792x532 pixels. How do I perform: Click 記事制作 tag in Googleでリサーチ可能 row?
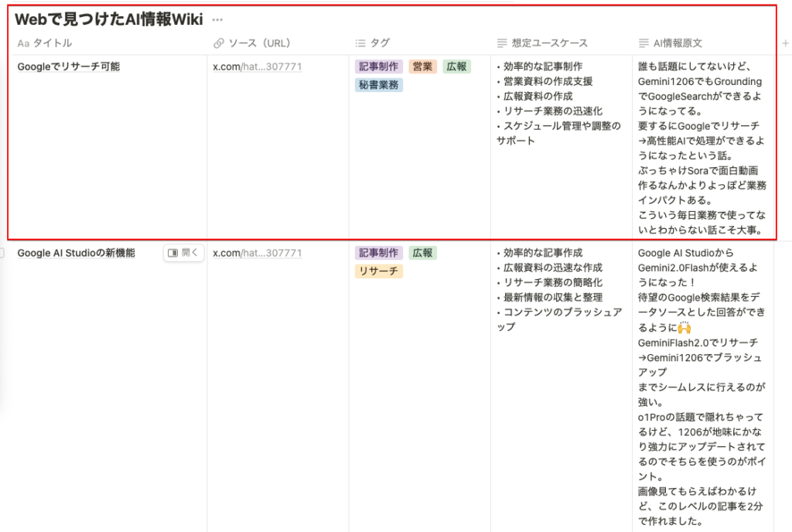point(379,66)
